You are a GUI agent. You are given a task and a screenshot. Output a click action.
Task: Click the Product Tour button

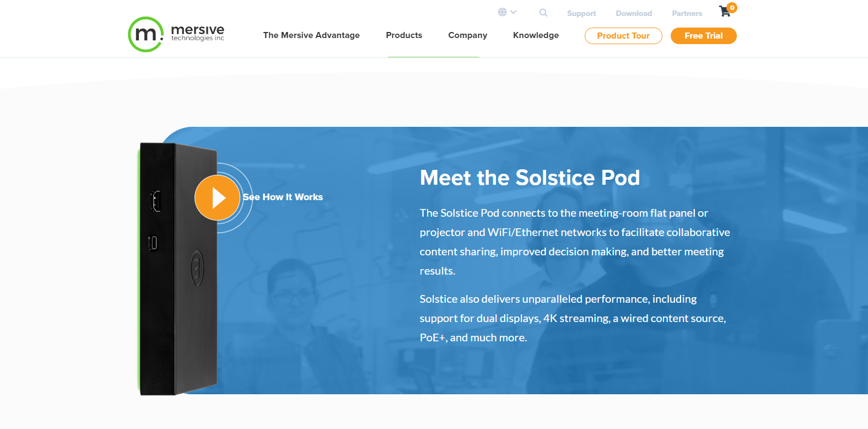pyautogui.click(x=623, y=36)
